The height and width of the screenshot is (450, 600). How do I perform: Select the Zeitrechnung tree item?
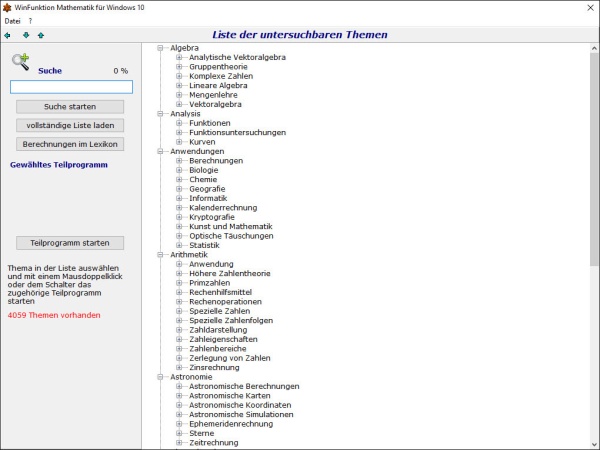(214, 443)
